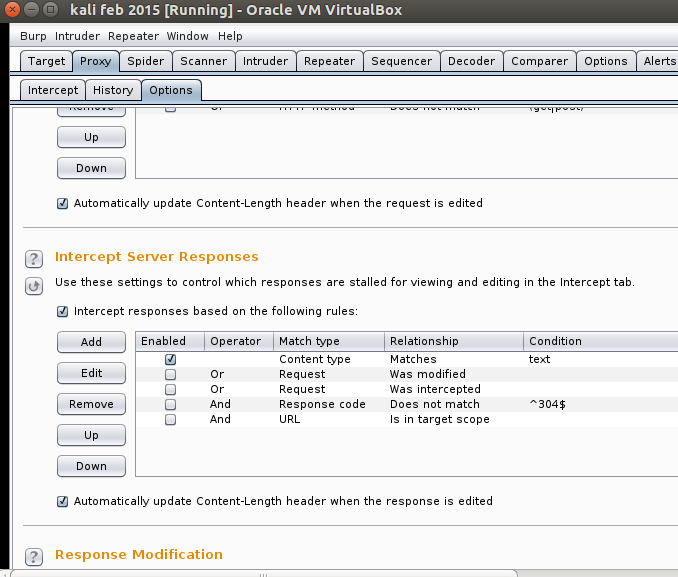Viewport: 678px width, 577px height.
Task: Click the Relationship column header
Action: coord(454,341)
